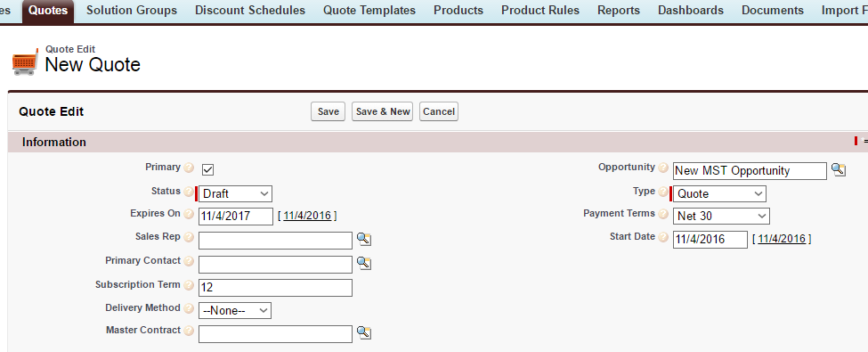
Task: Open the Sales Rep lookup icon
Action: 364,240
